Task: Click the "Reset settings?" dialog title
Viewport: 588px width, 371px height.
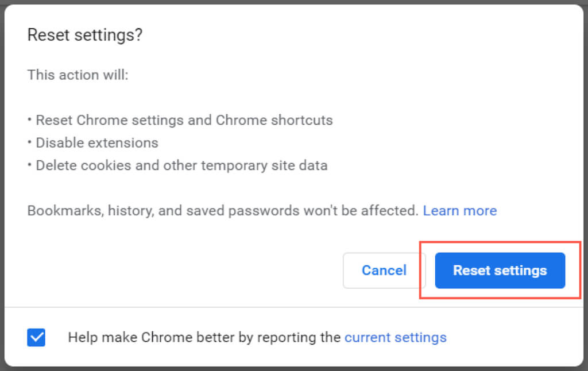Action: pos(85,35)
